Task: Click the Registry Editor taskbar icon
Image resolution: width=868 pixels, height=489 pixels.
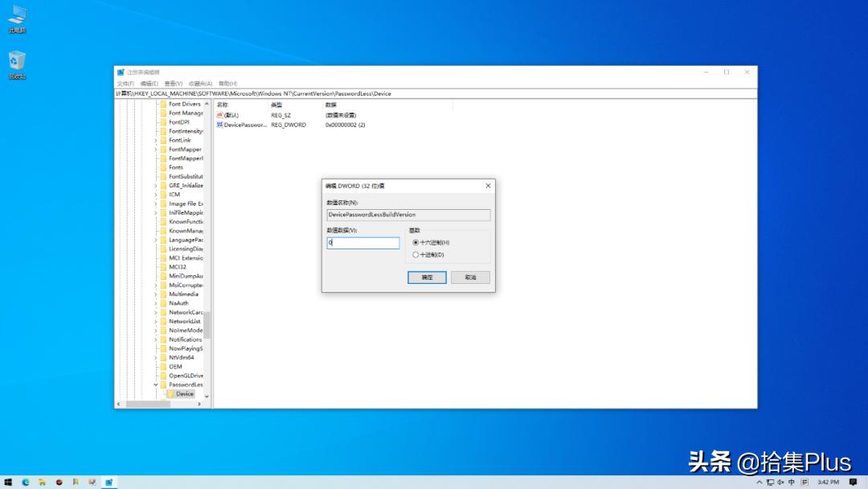Action: [109, 483]
